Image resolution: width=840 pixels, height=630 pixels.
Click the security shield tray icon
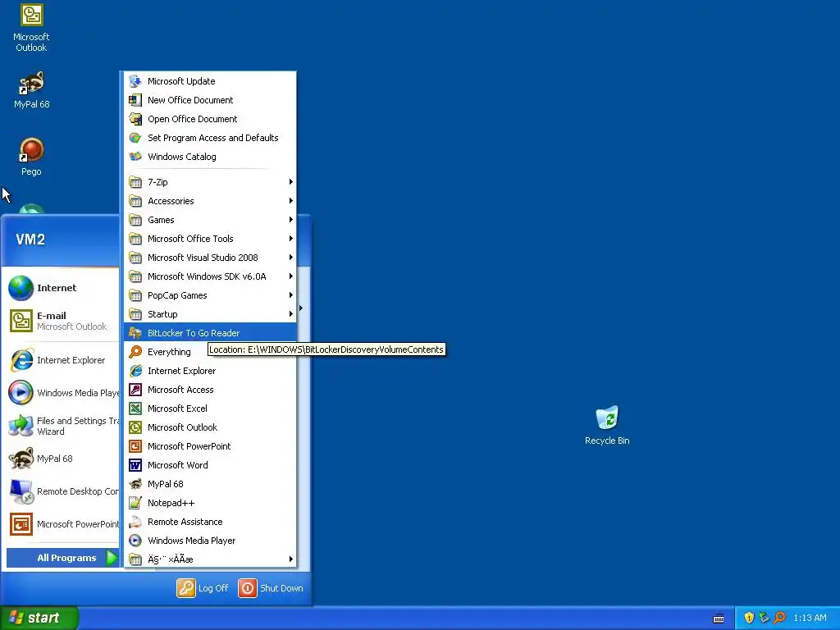[x=749, y=618]
